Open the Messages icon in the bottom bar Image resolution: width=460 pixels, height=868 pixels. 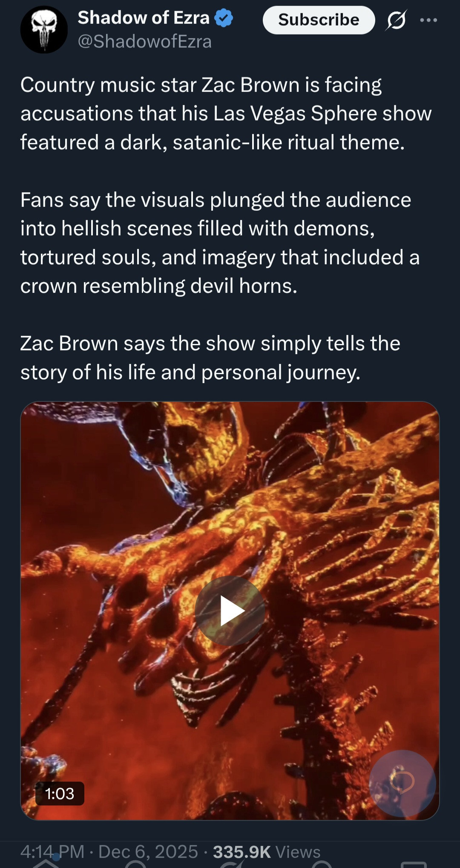(414, 864)
